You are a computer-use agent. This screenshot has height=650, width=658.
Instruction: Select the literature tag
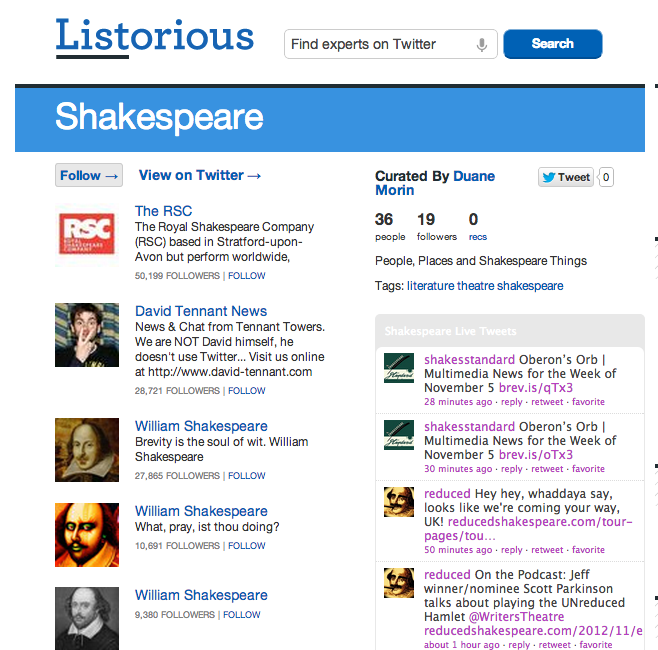click(431, 286)
